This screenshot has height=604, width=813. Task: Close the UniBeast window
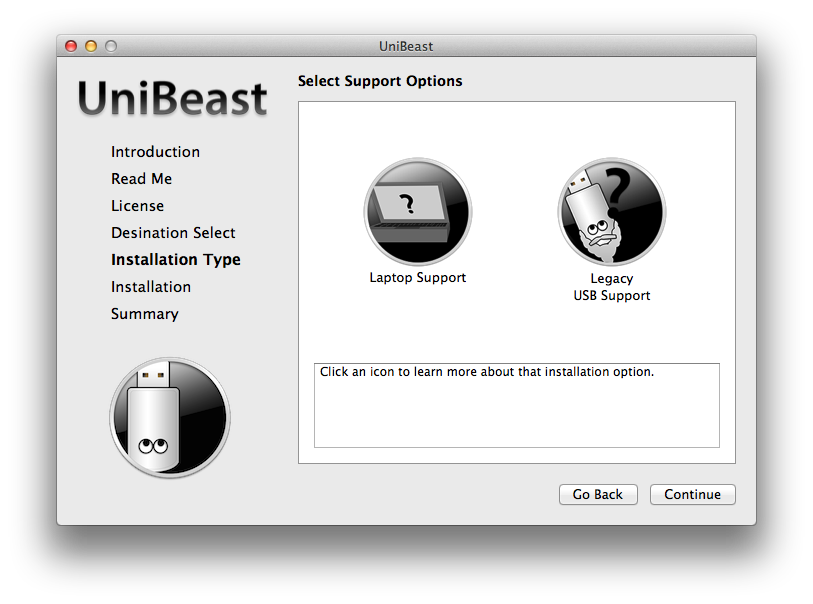pos(71,46)
